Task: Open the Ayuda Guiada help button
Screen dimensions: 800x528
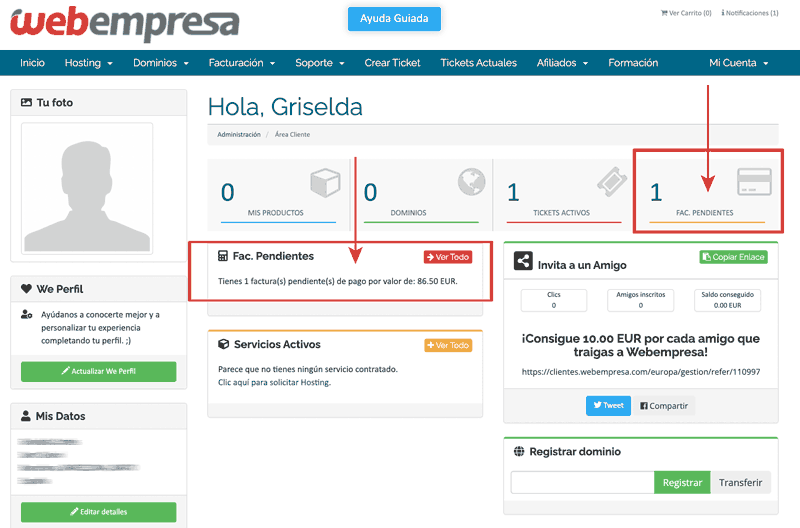Action: tap(394, 18)
